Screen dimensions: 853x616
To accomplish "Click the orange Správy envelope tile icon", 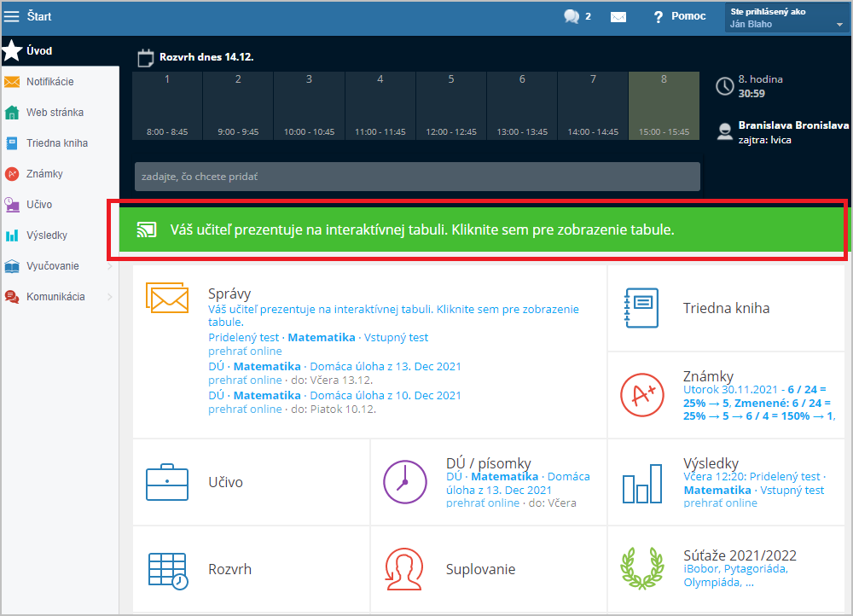I will [167, 298].
